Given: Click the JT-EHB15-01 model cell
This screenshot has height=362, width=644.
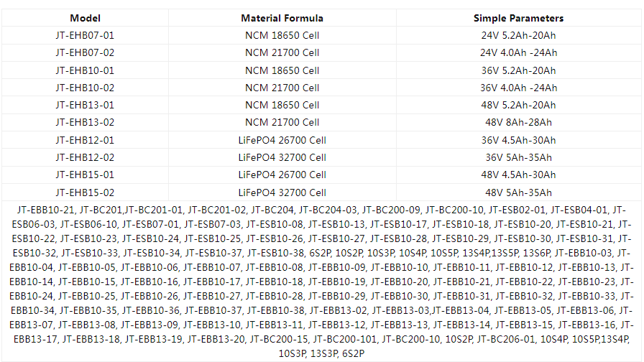Looking at the screenshot, I should pos(85,175).
